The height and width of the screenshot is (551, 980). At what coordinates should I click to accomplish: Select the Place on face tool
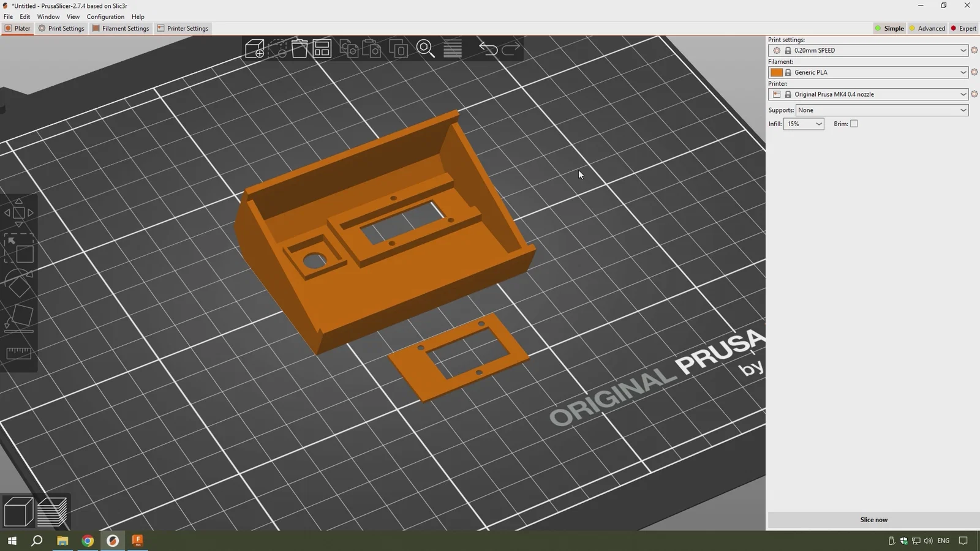click(x=18, y=318)
